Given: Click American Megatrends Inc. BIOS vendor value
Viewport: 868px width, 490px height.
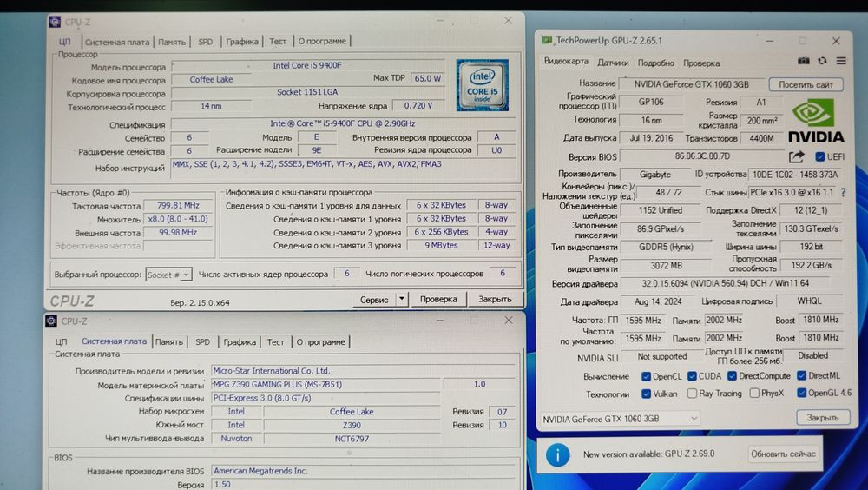Looking at the screenshot, I should point(363,471).
